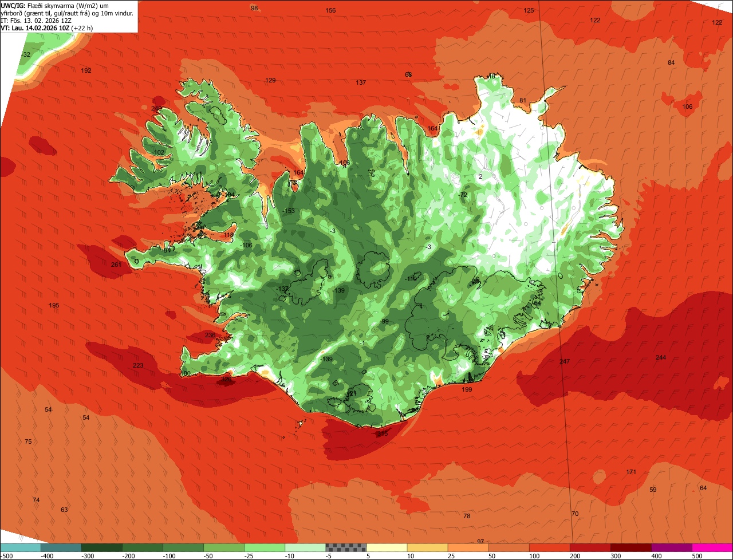This screenshot has width=733, height=560.
Task: Click the map value "244"
Action: click(x=661, y=357)
